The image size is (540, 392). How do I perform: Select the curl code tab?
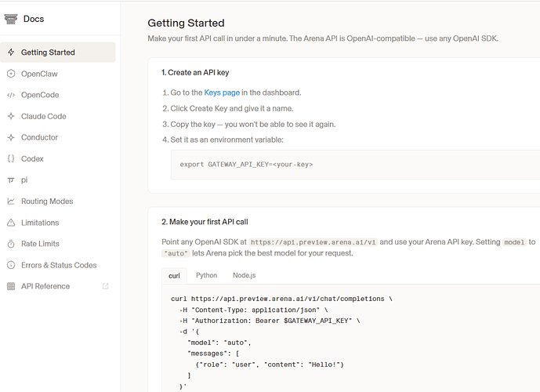pos(174,276)
